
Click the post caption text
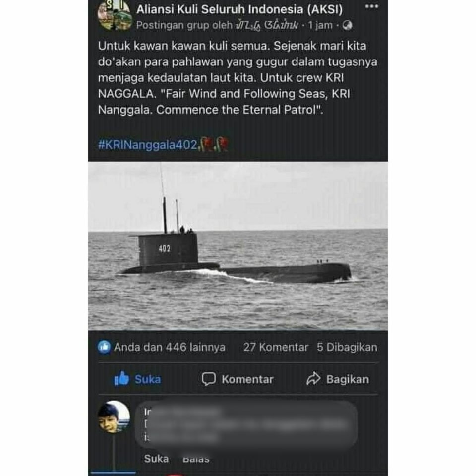pos(238,78)
